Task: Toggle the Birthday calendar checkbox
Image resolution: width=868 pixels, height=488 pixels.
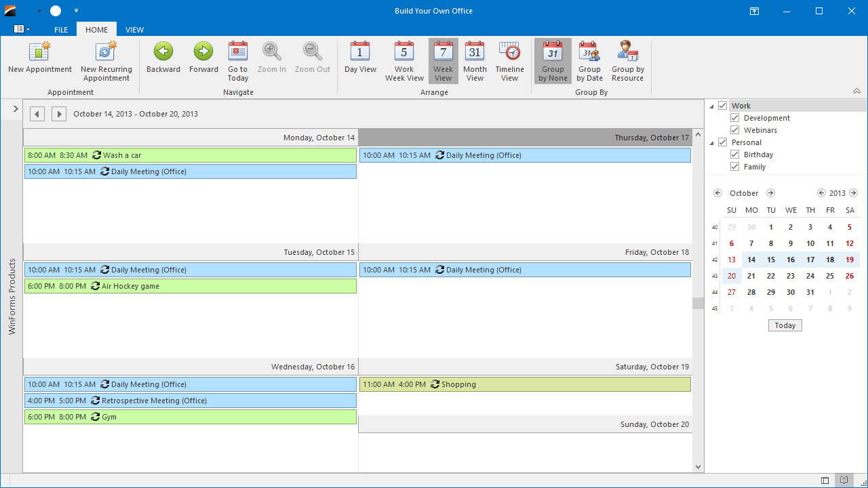Action: tap(734, 155)
